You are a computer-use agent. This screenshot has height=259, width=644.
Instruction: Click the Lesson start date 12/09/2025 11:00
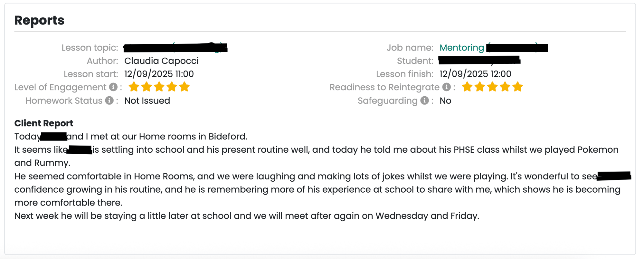159,74
